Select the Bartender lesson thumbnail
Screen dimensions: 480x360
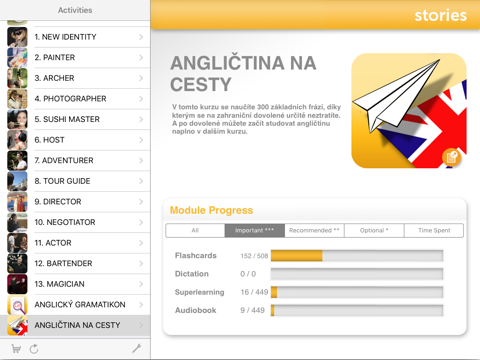[17, 263]
